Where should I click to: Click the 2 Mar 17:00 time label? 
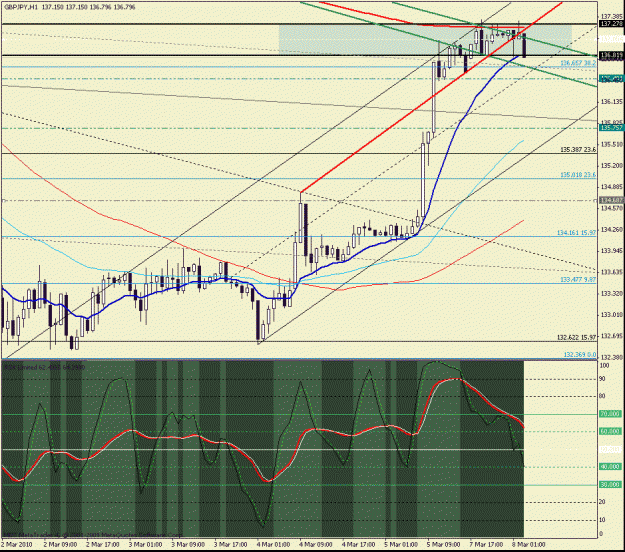pyautogui.click(x=103, y=544)
